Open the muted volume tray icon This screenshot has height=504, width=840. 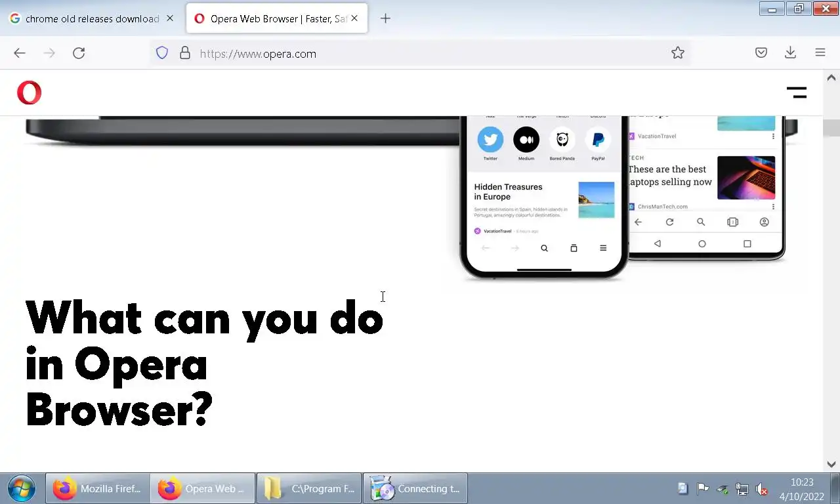point(762,488)
